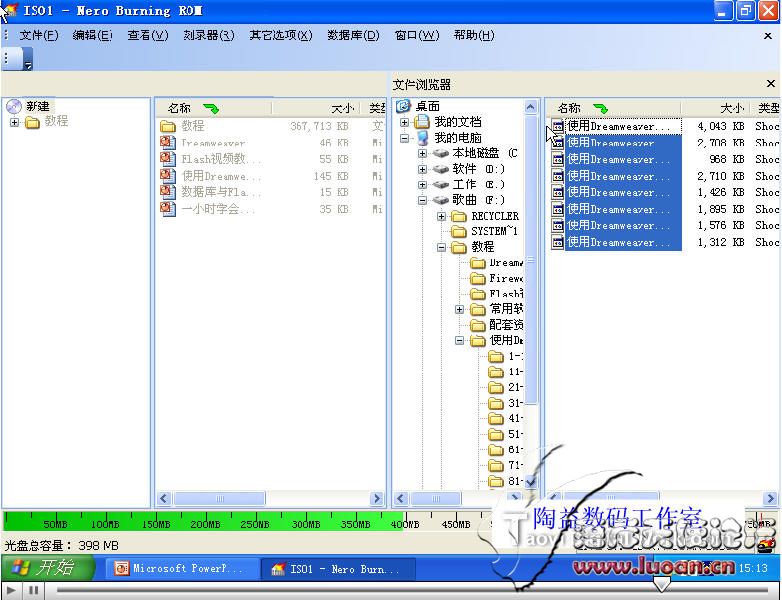Click left arrow of compilation list horizontal scrollbar

point(164,498)
